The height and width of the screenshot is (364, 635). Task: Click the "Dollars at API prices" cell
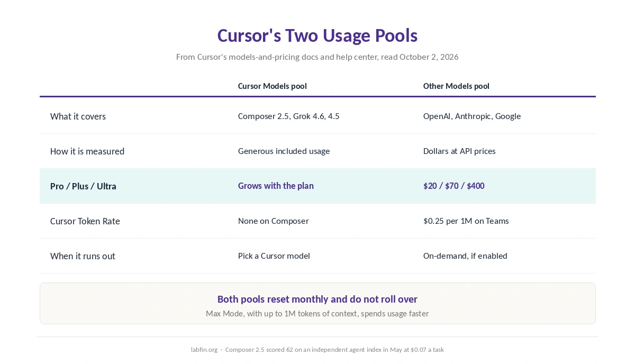459,151
